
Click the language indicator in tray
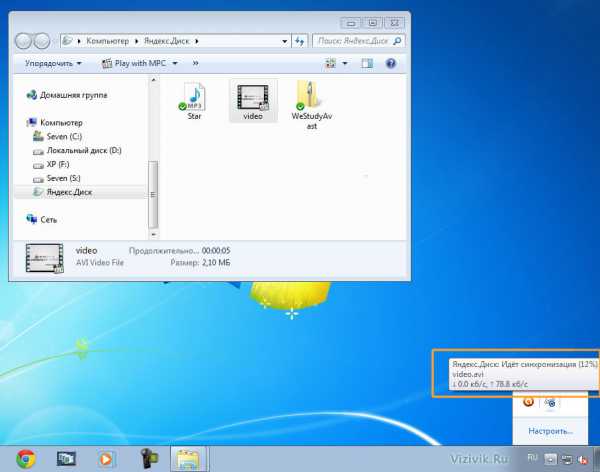coord(532,458)
